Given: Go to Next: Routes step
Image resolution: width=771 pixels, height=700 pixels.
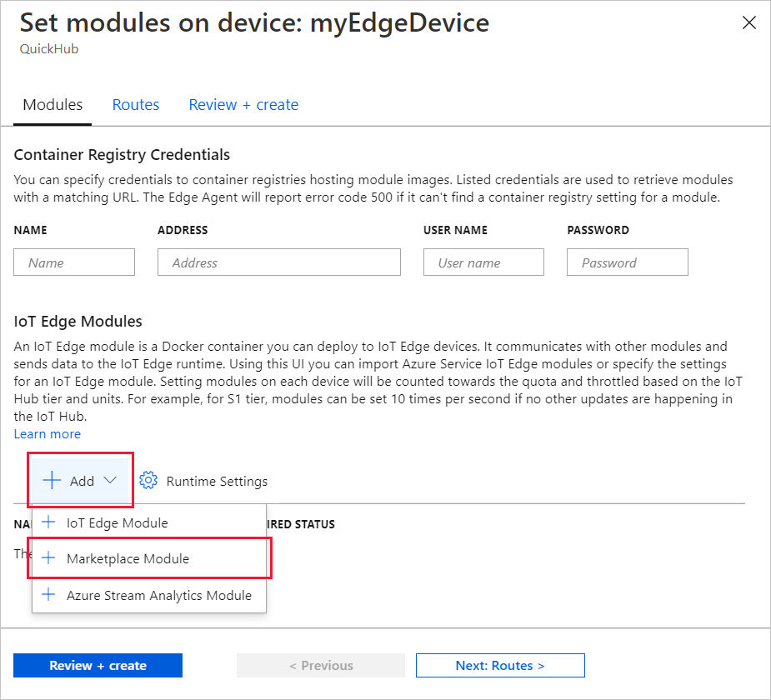Looking at the screenshot, I should pyautogui.click(x=500, y=666).
